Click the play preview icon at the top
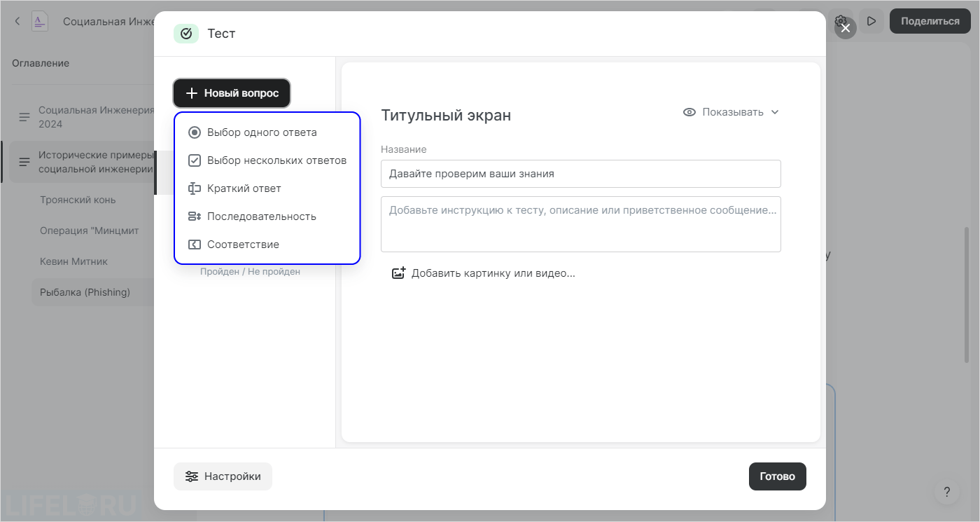980x522 pixels. click(x=871, y=20)
